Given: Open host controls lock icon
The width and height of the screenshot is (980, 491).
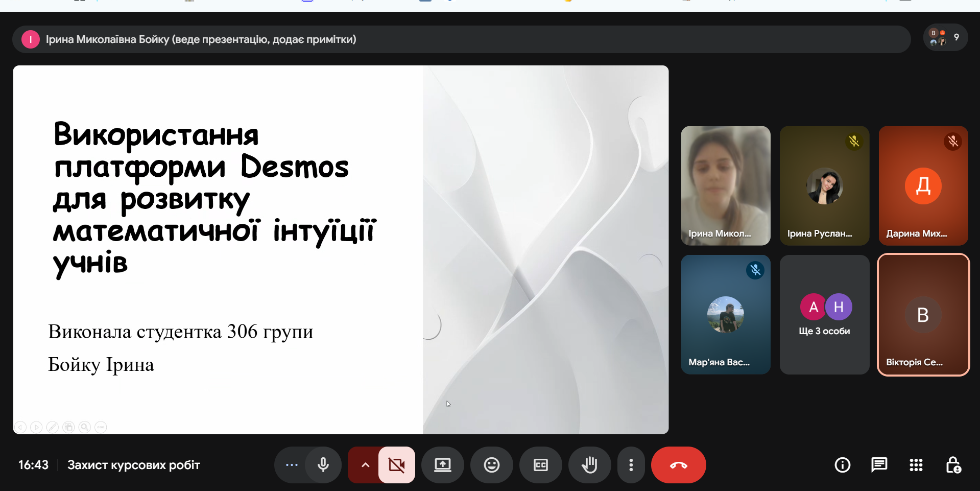Looking at the screenshot, I should coord(953,465).
